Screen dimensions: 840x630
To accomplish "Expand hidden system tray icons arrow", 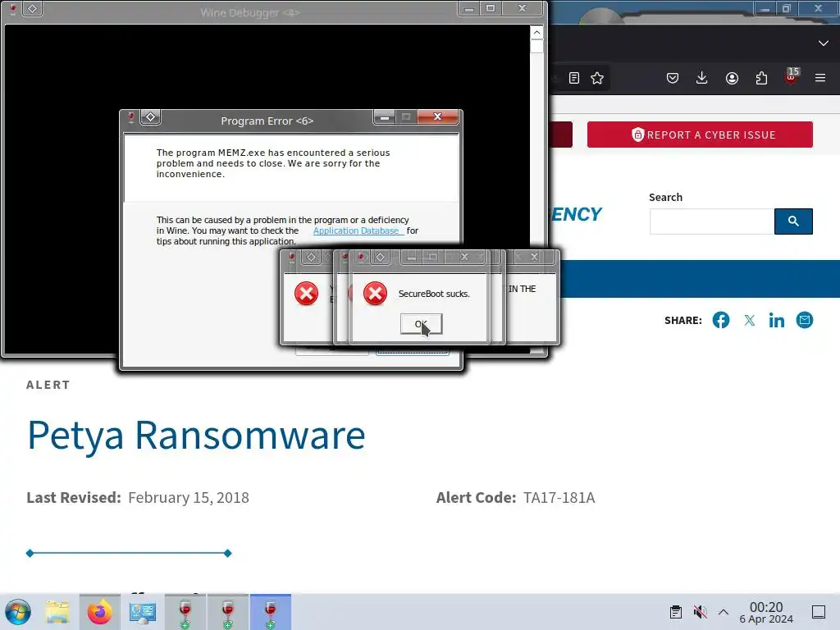I will coord(724,612).
